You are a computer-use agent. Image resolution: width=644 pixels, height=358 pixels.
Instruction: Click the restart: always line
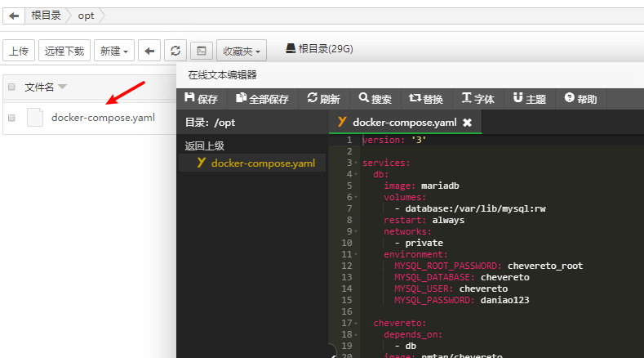pos(424,220)
